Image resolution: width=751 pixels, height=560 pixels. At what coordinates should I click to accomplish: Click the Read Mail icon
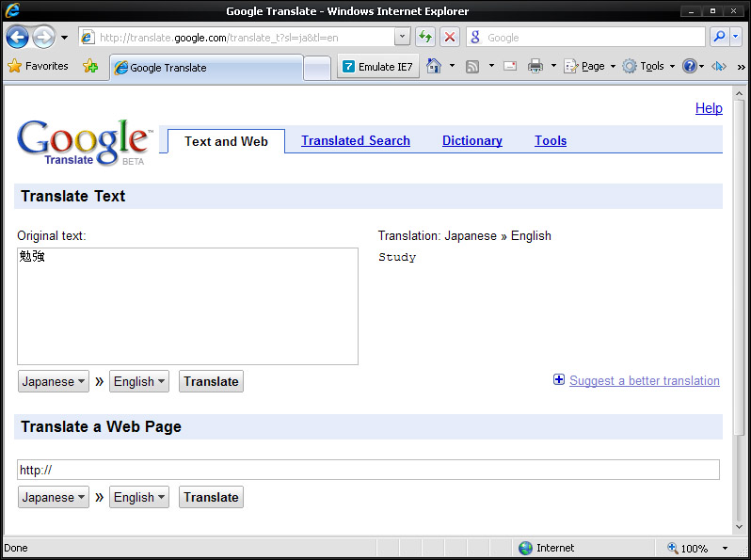click(510, 66)
